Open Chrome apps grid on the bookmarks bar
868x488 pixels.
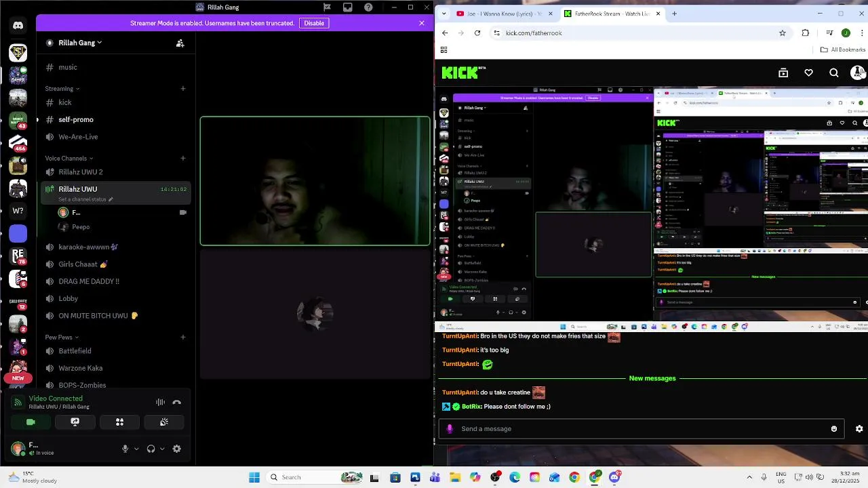(444, 49)
